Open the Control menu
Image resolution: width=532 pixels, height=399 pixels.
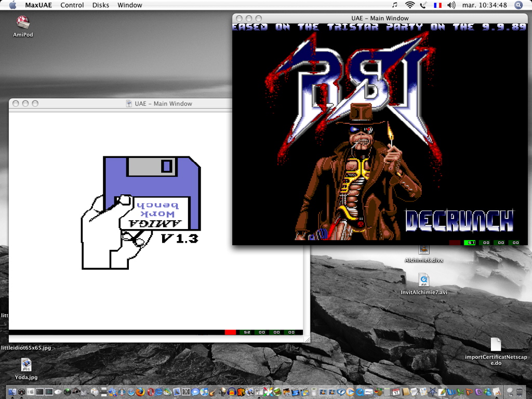72,5
